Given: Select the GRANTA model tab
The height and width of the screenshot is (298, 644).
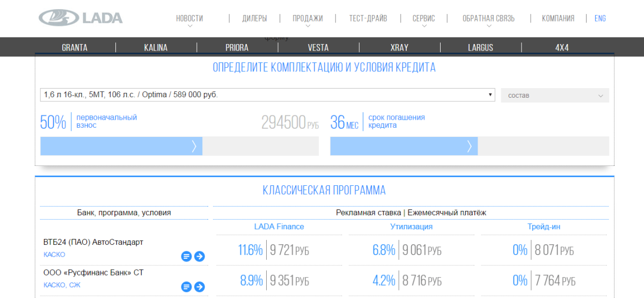Looking at the screenshot, I should pos(75,48).
